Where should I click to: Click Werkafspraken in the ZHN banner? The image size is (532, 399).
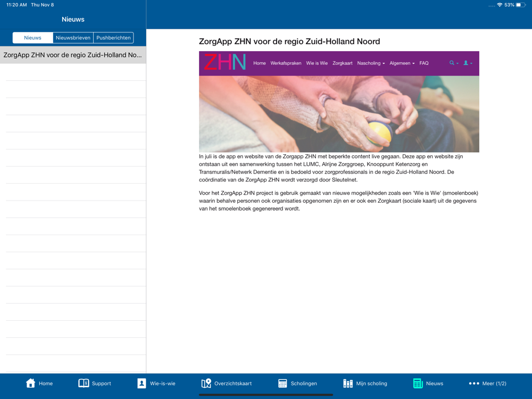[x=286, y=63]
